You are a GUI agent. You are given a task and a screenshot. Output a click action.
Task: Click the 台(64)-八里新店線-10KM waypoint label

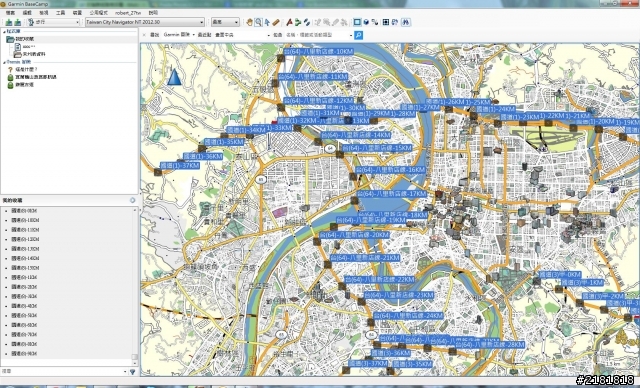[x=318, y=51]
